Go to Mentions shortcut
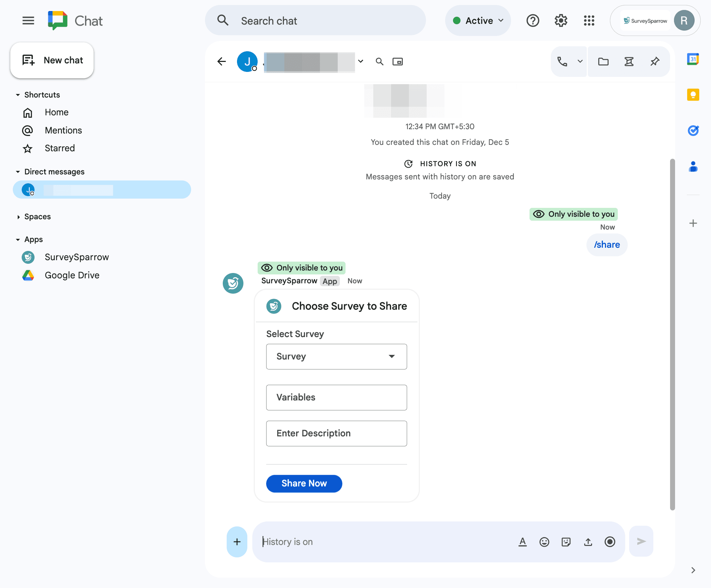Viewport: 711px width, 588px height. [63, 130]
